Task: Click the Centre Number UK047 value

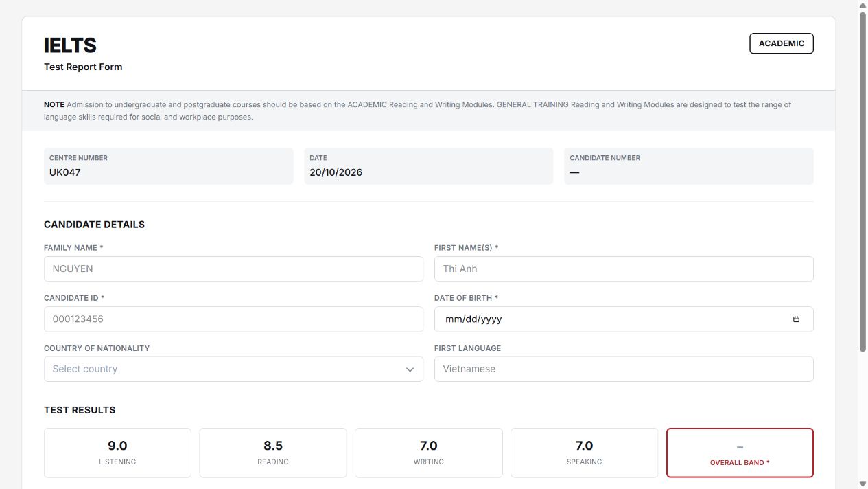Action: click(x=65, y=172)
